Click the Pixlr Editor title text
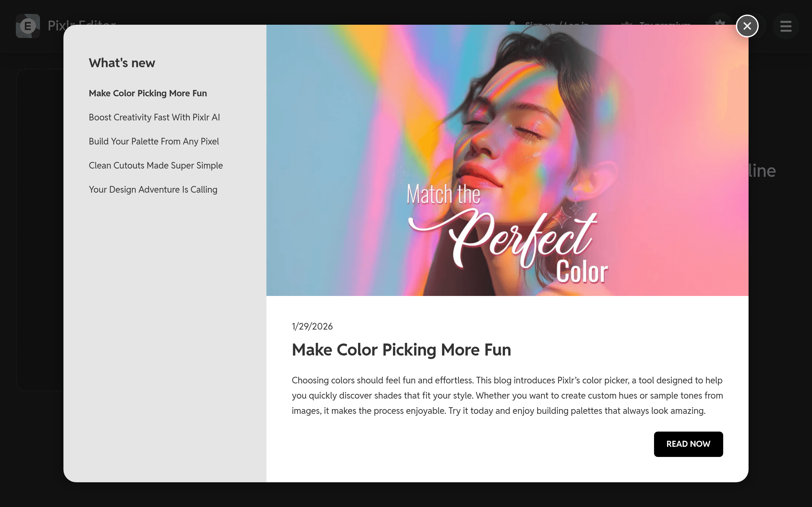Viewport: 812px width, 507px height. [x=82, y=22]
